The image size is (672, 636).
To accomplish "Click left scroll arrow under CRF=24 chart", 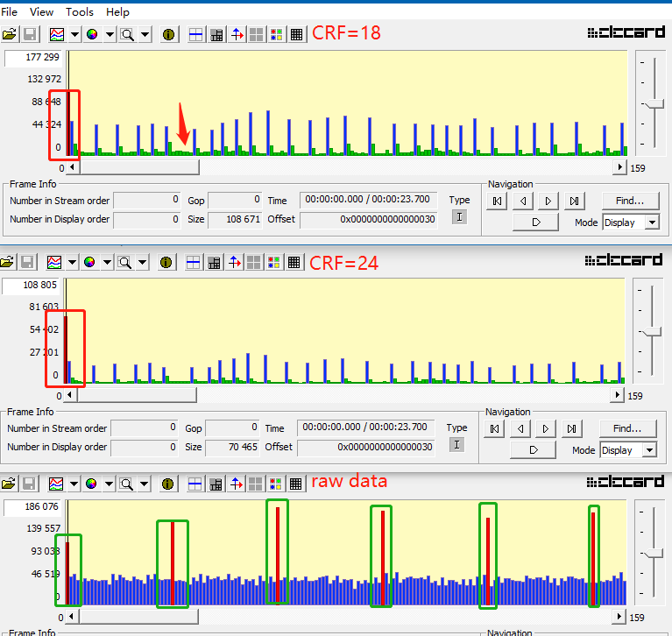I will 70,395.
